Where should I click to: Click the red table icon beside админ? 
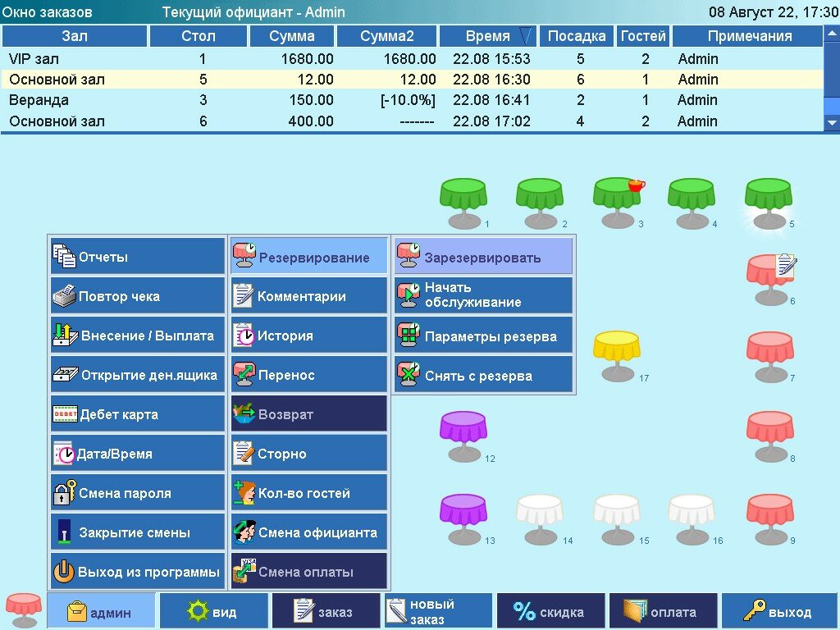tap(23, 610)
